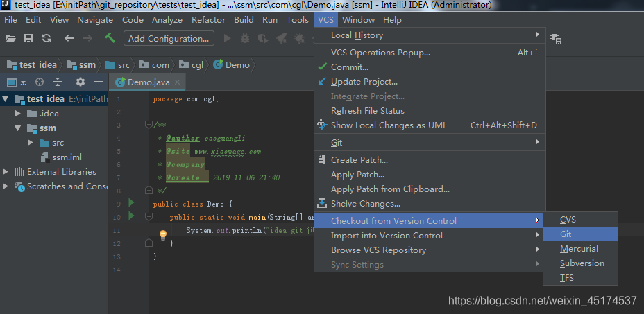Build project with the green hammer
The width and height of the screenshot is (644, 314).
(x=110, y=38)
